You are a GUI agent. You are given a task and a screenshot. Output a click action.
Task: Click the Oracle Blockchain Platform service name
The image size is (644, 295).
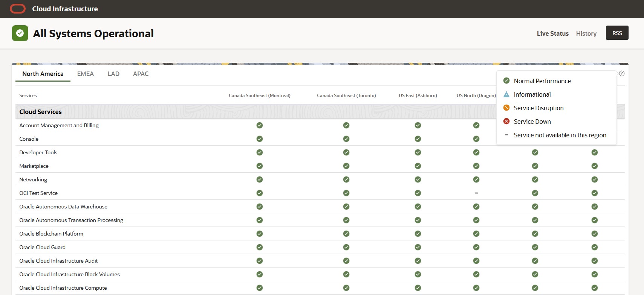coord(51,234)
